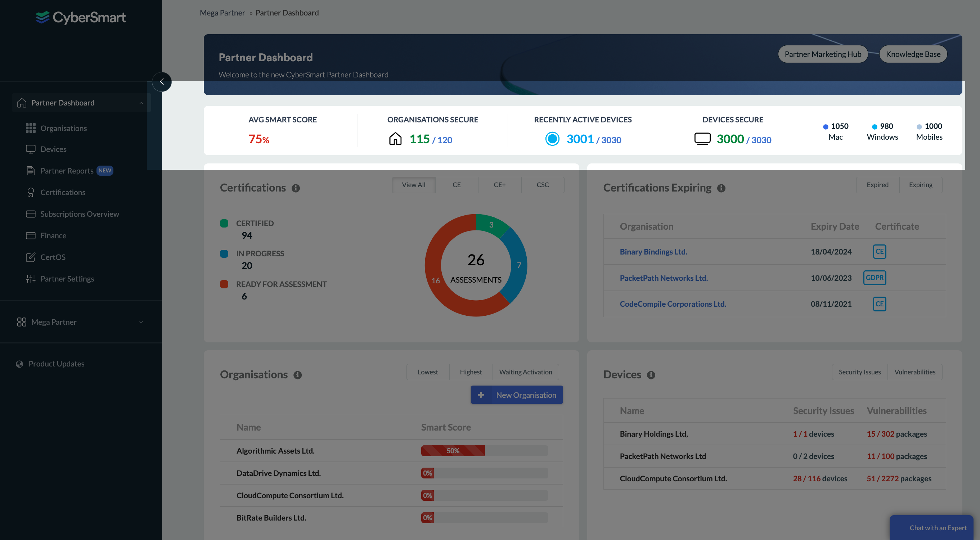Image resolution: width=980 pixels, height=540 pixels.
Task: Collapse the sidebar with the arrow button
Action: [162, 82]
